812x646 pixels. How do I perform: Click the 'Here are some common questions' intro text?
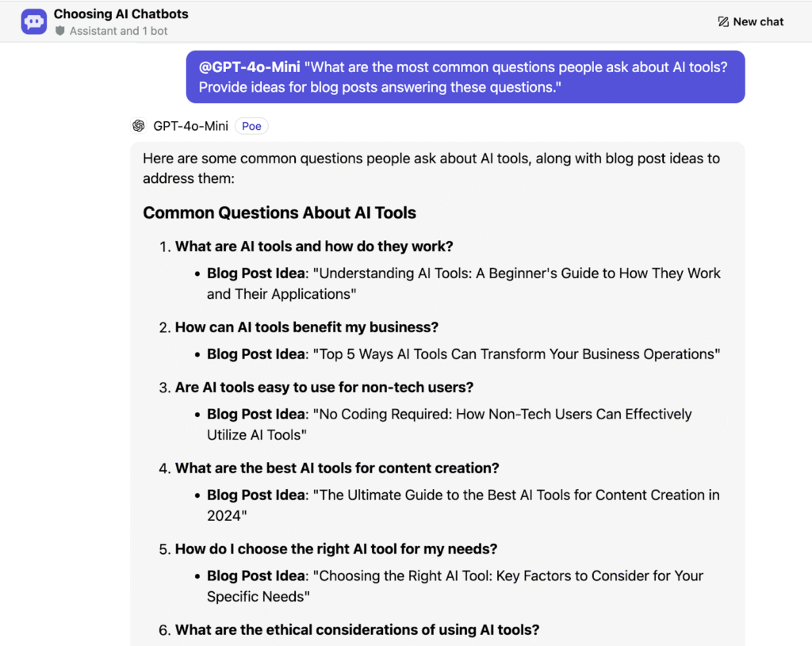click(x=431, y=168)
